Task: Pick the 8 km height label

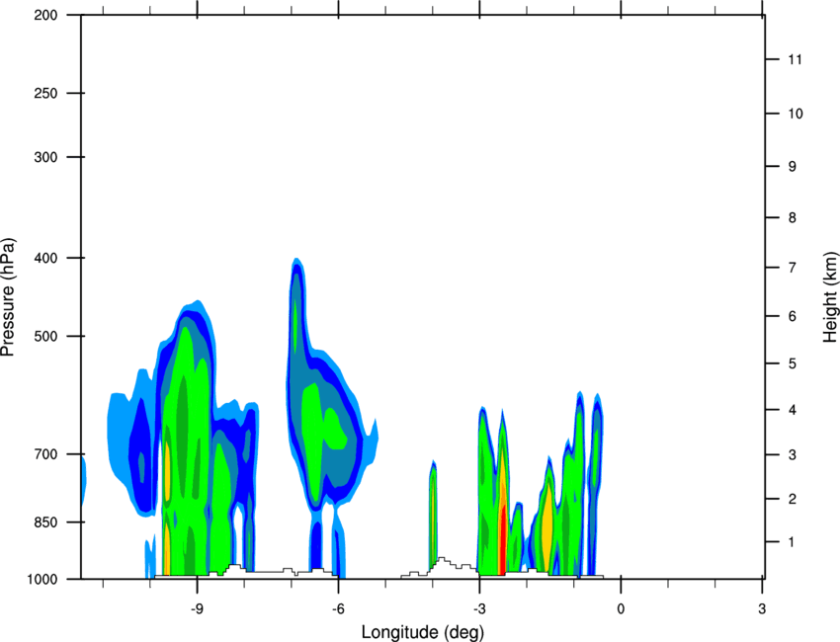Action: 793,218
